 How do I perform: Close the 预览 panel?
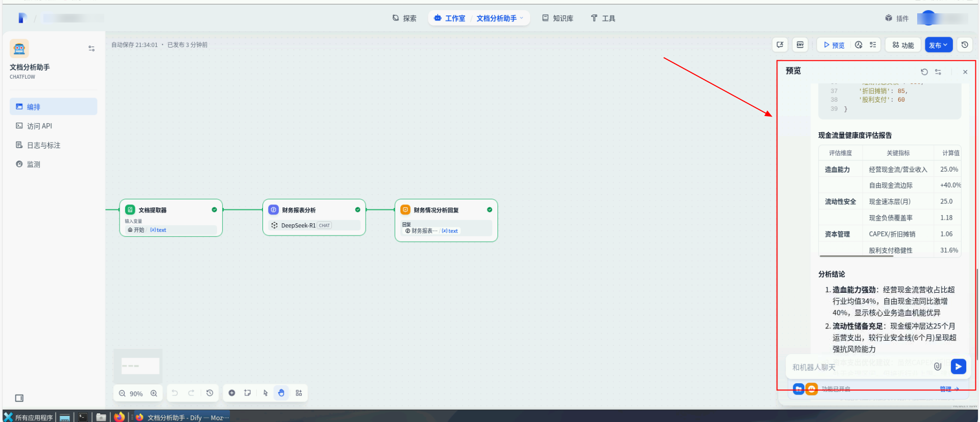click(965, 72)
